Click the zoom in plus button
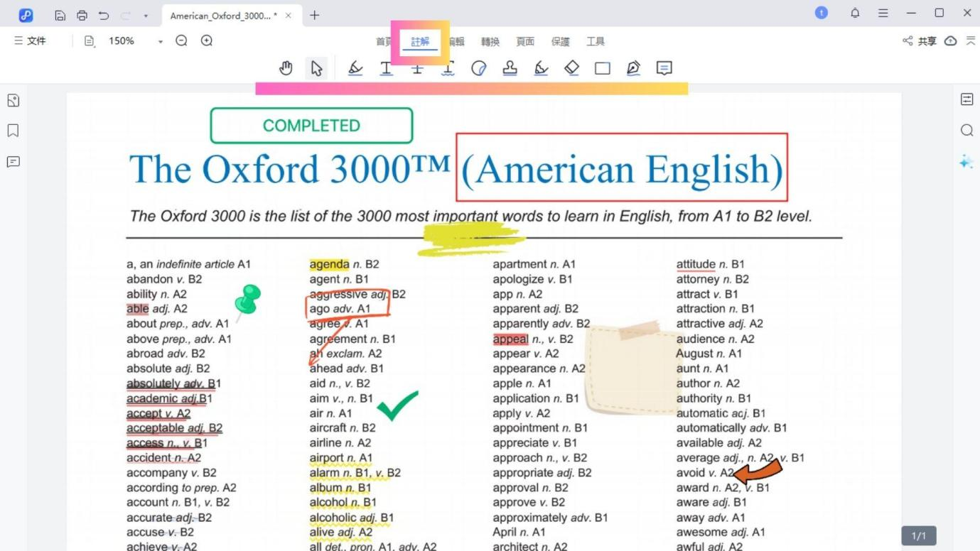The width and height of the screenshot is (980, 551). (x=207, y=41)
